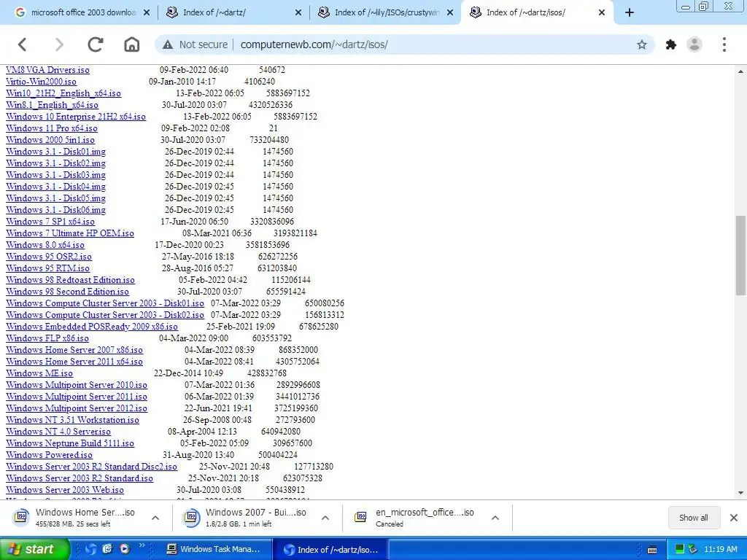Close the active /~dartz/isos/ tab
This screenshot has width=747, height=560.
602,13
